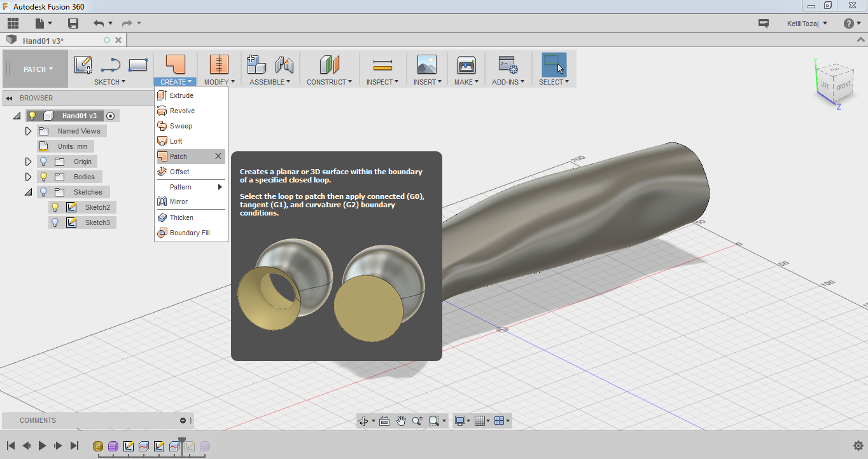Select the rectangle sketch tool
This screenshot has height=459, width=868.
point(138,65)
